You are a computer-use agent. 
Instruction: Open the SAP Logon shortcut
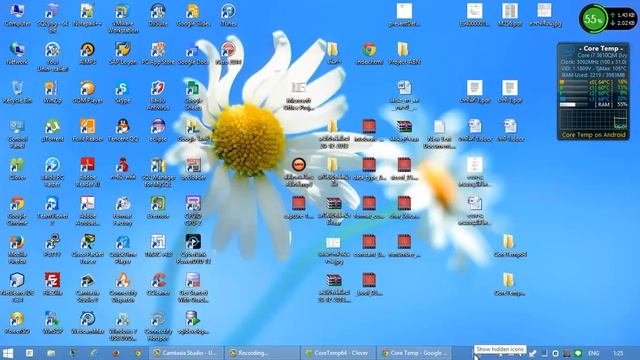point(123,53)
